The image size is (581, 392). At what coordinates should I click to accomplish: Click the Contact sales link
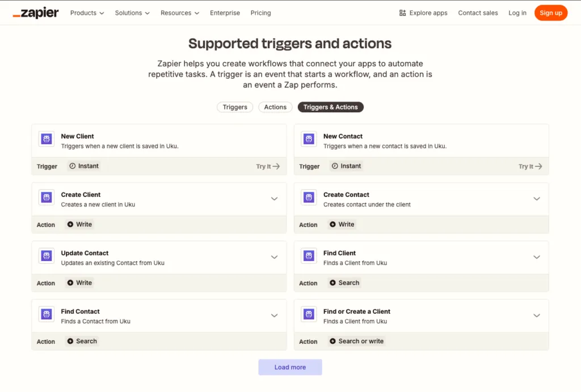coord(478,13)
